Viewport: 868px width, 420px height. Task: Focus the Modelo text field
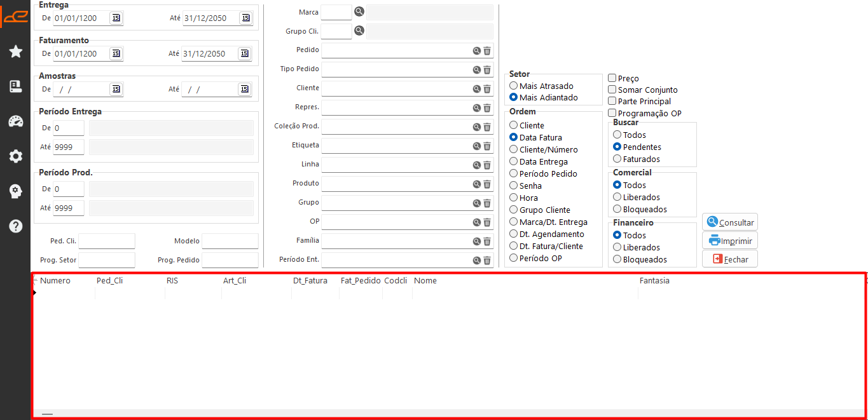click(230, 241)
